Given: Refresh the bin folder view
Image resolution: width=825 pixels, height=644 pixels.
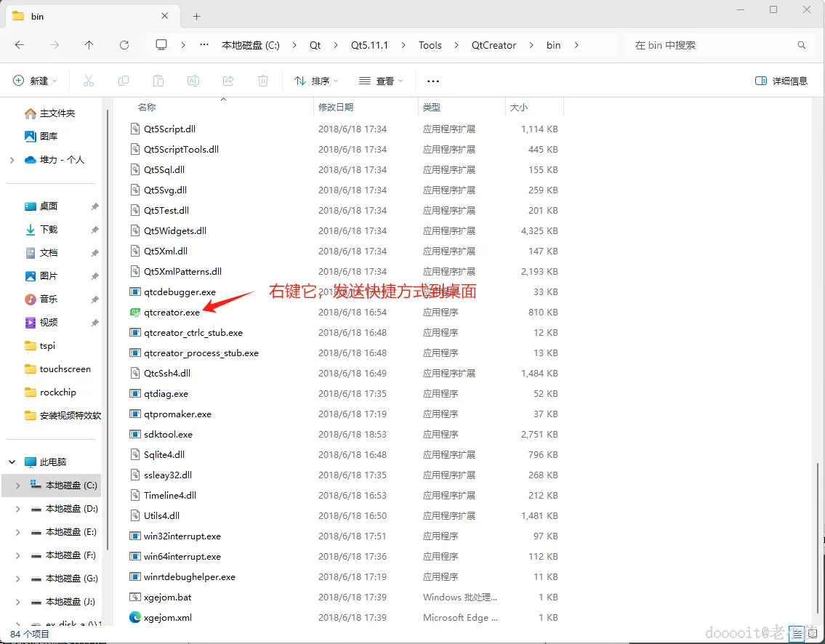Looking at the screenshot, I should (x=124, y=45).
